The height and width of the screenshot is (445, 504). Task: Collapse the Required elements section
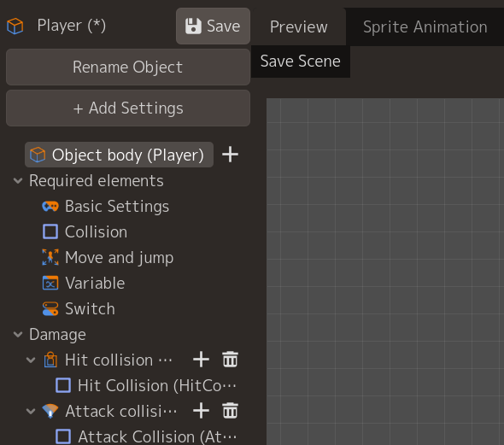pos(18,180)
